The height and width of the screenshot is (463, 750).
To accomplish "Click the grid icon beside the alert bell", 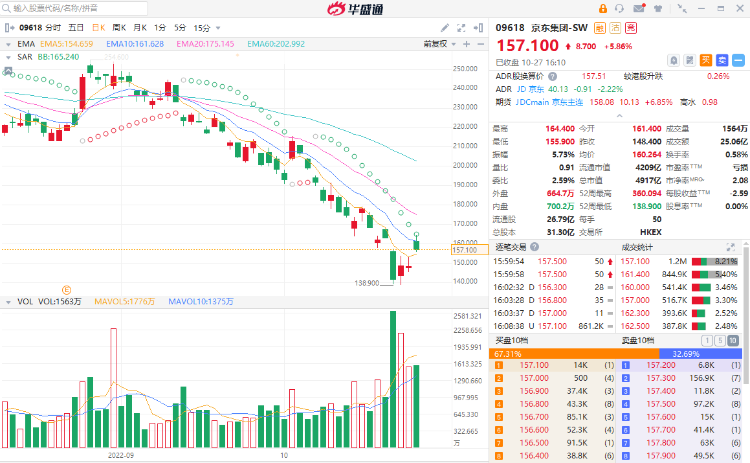I will 690,60.
